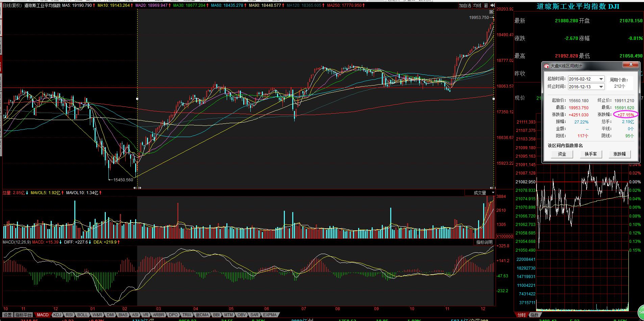Switch to the TRIX indicator tab
This screenshot has width=644, height=321.
tap(187, 315)
